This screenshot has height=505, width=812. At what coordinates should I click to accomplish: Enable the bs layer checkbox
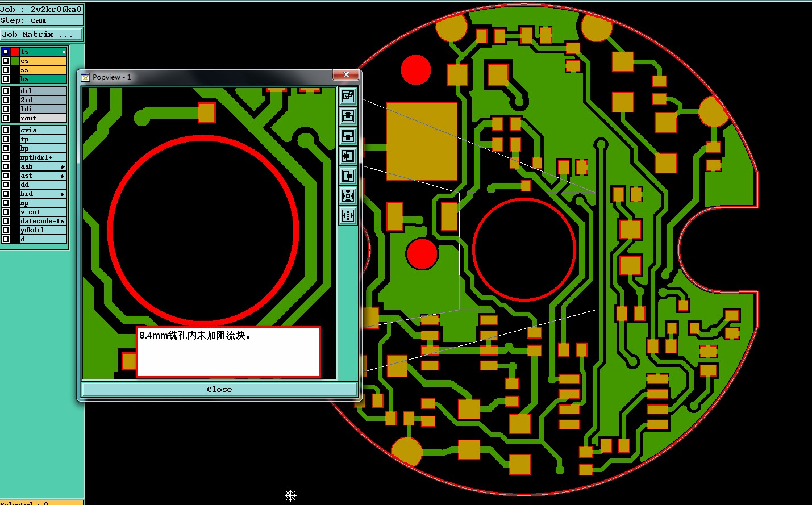click(6, 79)
